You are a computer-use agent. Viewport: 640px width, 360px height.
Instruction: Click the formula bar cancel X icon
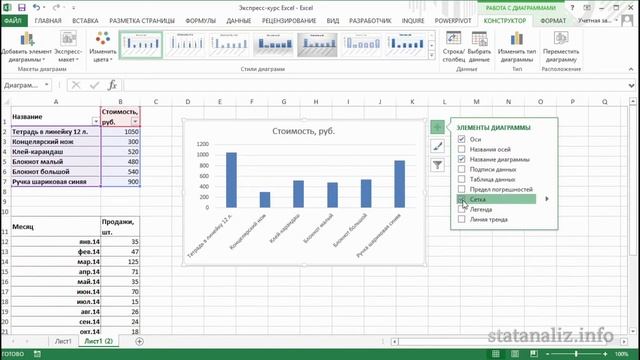76,85
